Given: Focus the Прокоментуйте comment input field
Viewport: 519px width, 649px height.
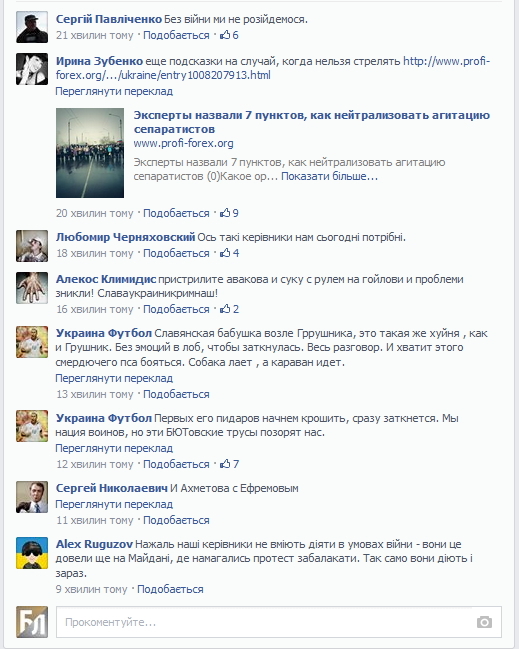Looking at the screenshot, I should coord(279,622).
